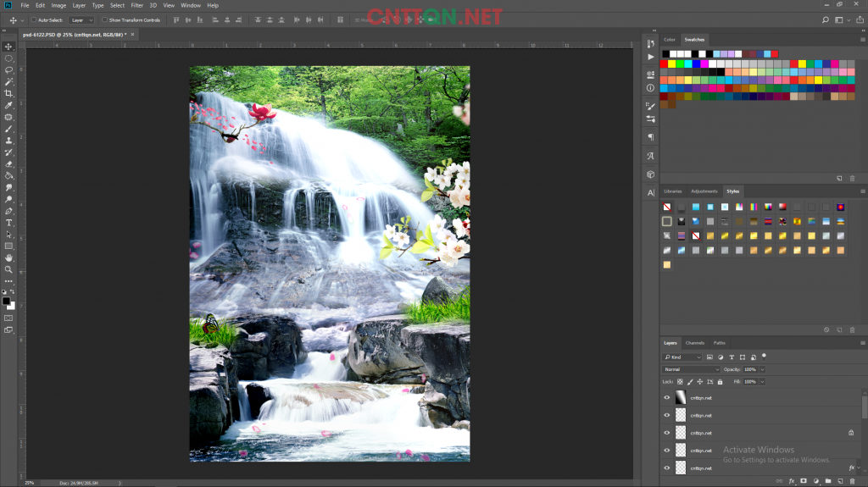Open the search icon in the options bar
This screenshot has height=487, width=868.
point(825,20)
